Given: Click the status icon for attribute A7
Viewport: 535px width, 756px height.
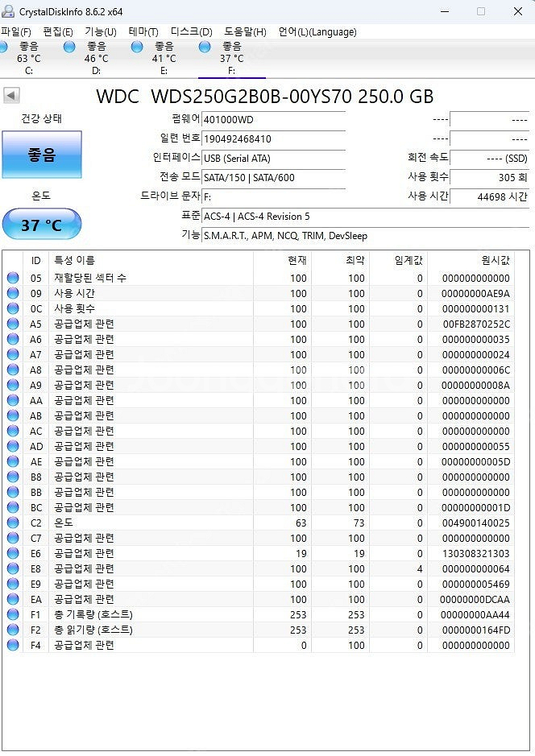Looking at the screenshot, I should click(x=13, y=354).
